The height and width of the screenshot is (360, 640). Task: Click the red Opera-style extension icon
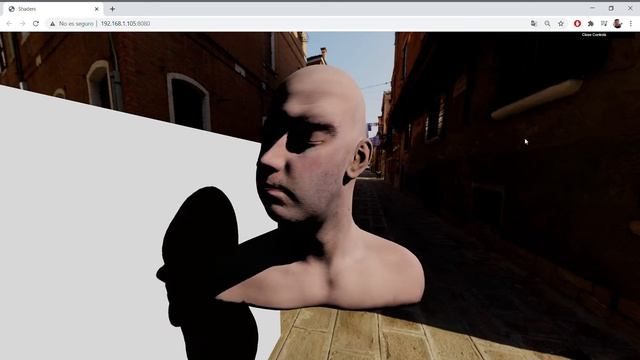(x=577, y=24)
